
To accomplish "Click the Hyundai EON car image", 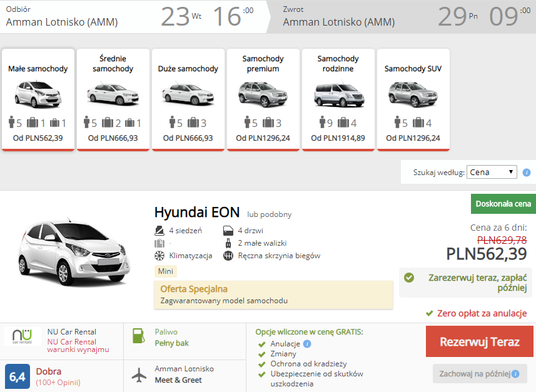I will pyautogui.click(x=74, y=252).
